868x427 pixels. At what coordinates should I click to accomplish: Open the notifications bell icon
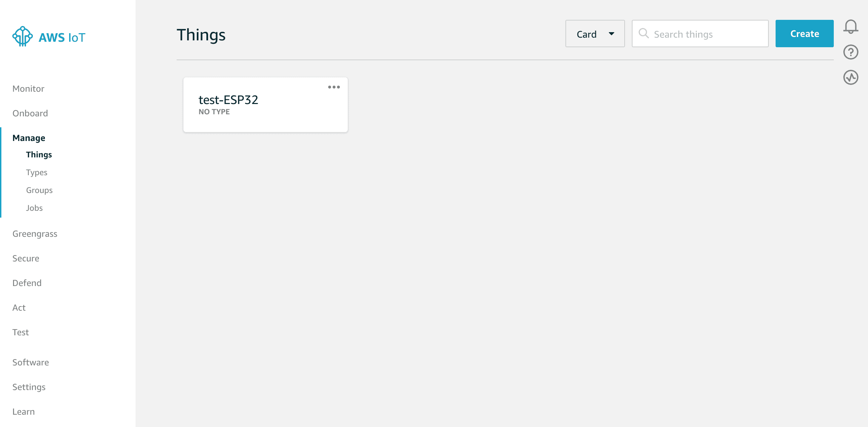(852, 26)
